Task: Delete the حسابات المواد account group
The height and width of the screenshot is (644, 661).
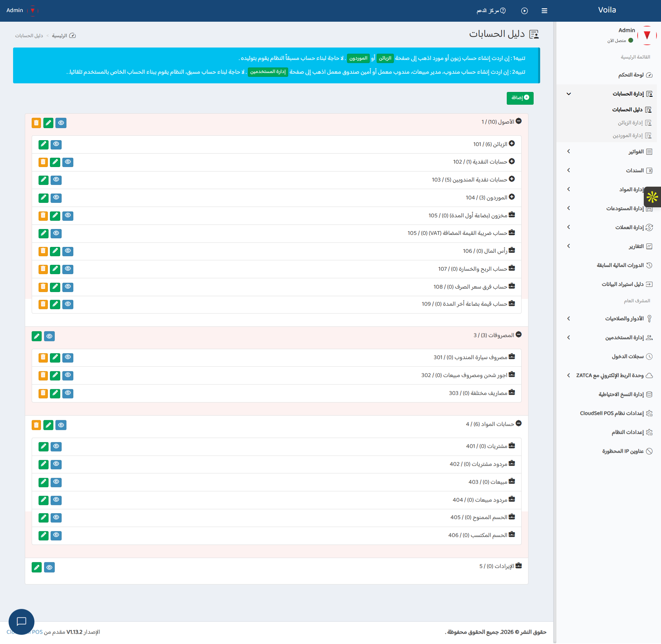Action: click(36, 425)
